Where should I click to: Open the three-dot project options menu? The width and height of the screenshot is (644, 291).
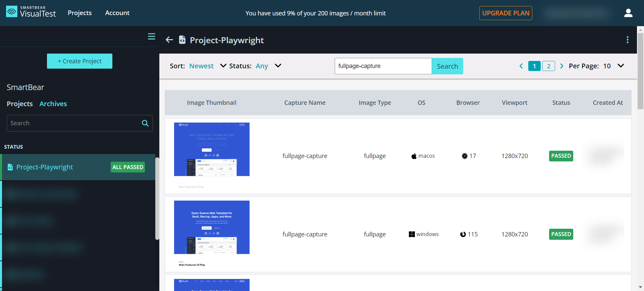pyautogui.click(x=627, y=40)
